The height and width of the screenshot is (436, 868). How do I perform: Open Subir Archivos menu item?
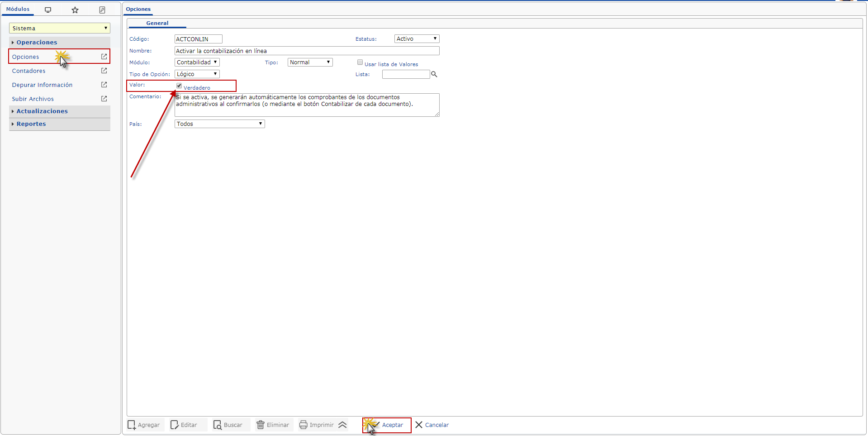(33, 99)
